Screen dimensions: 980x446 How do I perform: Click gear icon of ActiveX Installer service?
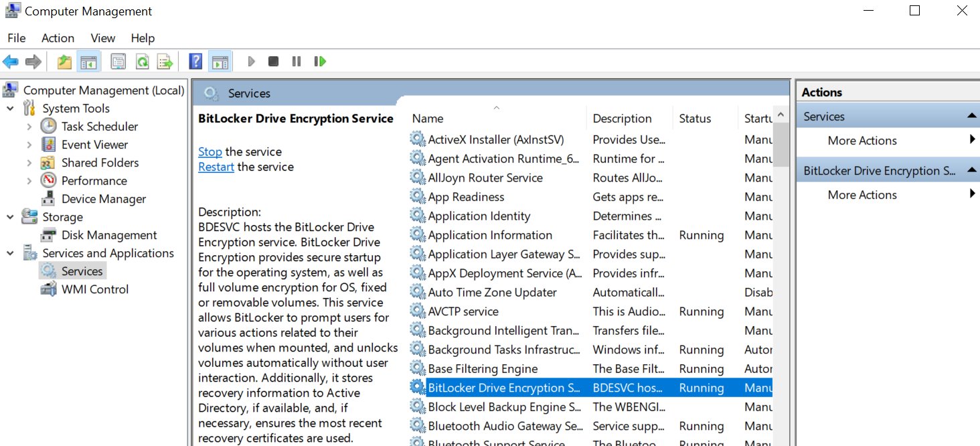[x=418, y=139]
